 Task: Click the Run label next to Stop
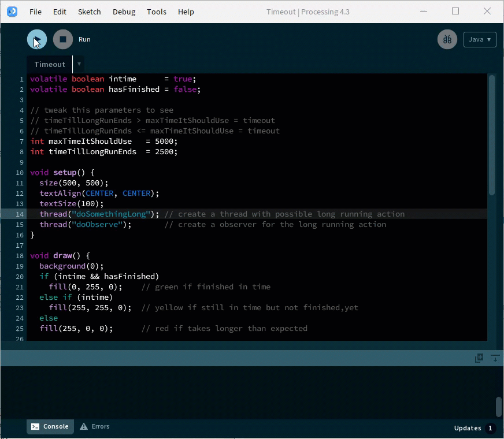click(84, 39)
